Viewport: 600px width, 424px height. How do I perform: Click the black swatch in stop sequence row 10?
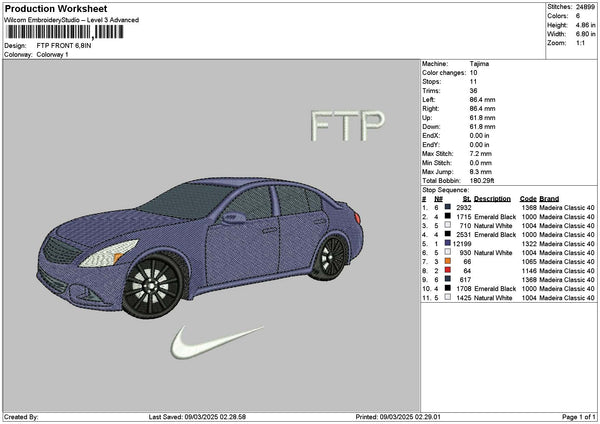[447, 289]
